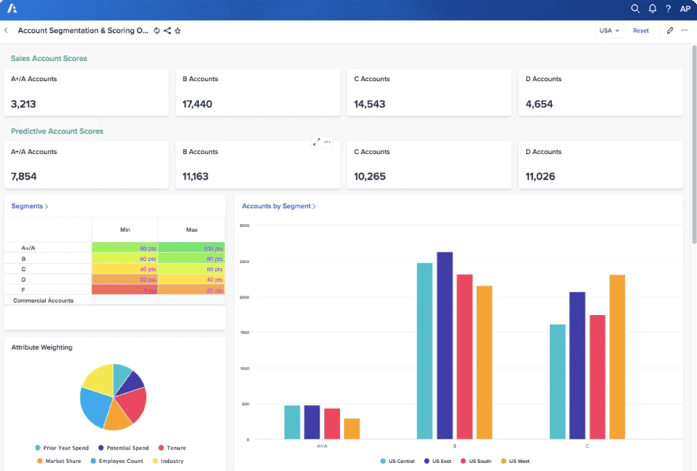Select the Commercial Accounts row

tap(115, 300)
